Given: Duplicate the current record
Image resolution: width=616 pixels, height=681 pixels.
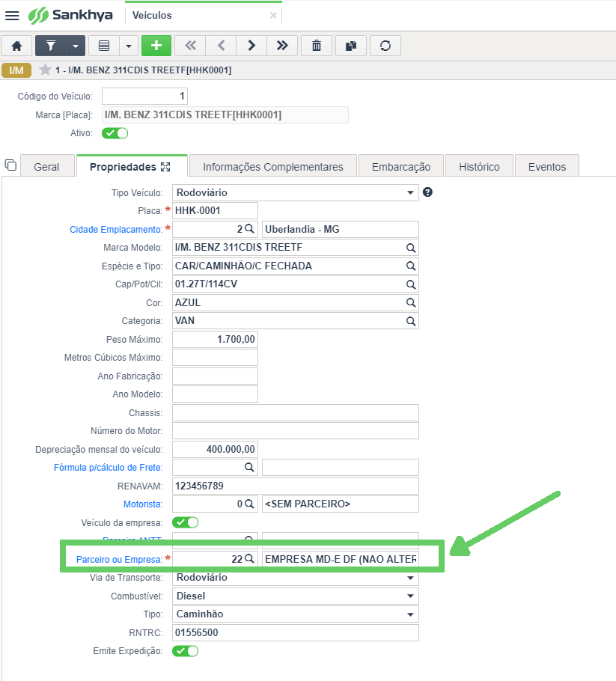Looking at the screenshot, I should click(351, 46).
